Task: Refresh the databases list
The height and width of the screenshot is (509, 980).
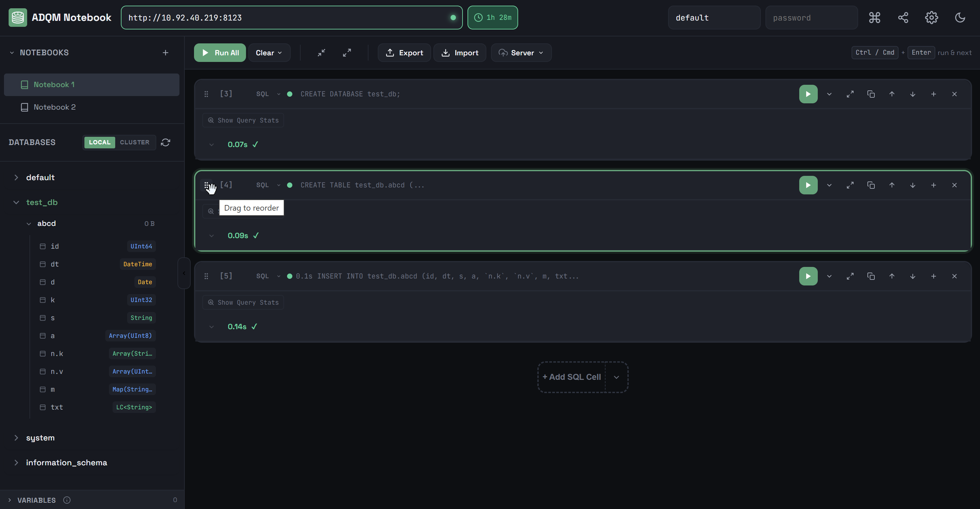Action: coord(166,142)
